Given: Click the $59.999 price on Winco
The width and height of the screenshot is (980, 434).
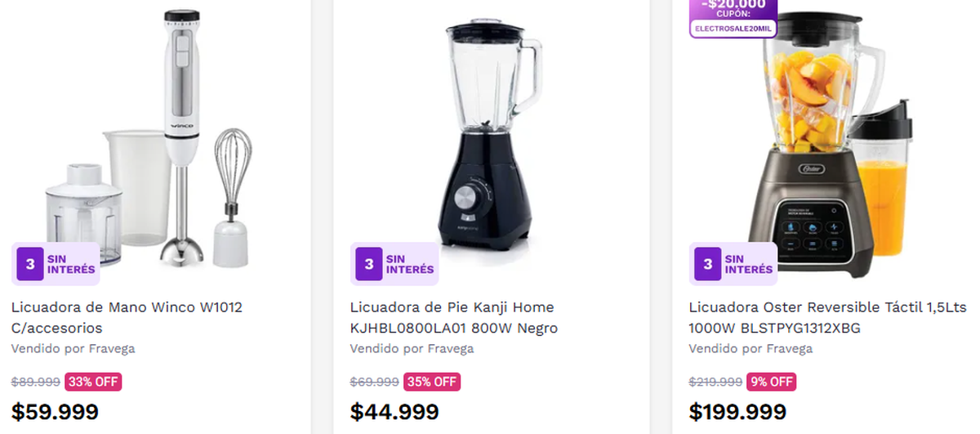Looking at the screenshot, I should pyautogui.click(x=55, y=412).
